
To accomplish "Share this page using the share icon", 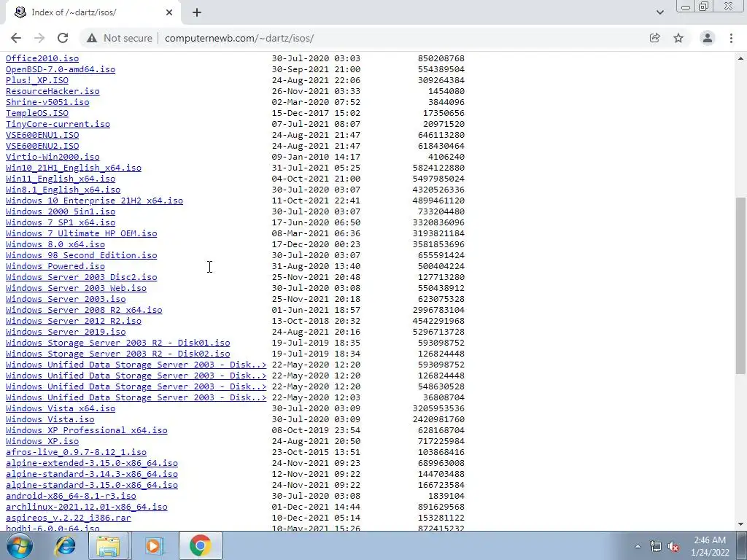I will [x=654, y=38].
